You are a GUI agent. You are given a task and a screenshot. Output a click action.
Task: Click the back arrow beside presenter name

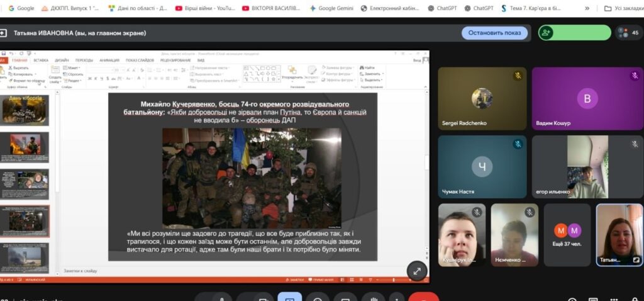4,33
